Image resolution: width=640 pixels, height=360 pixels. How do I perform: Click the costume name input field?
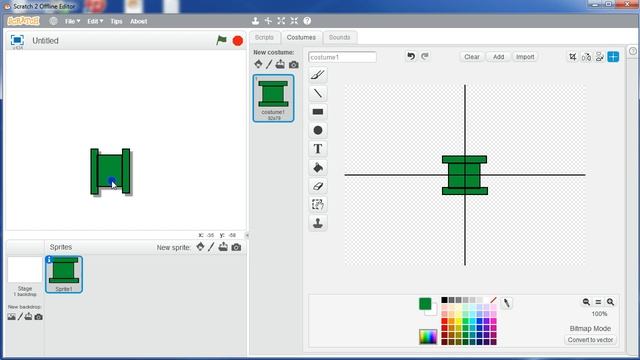[342, 57]
